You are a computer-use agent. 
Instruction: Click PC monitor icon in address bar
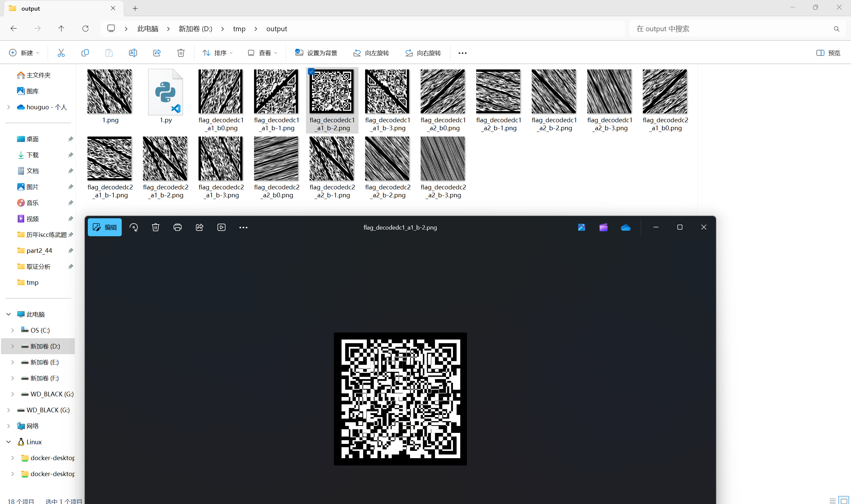pyautogui.click(x=111, y=29)
